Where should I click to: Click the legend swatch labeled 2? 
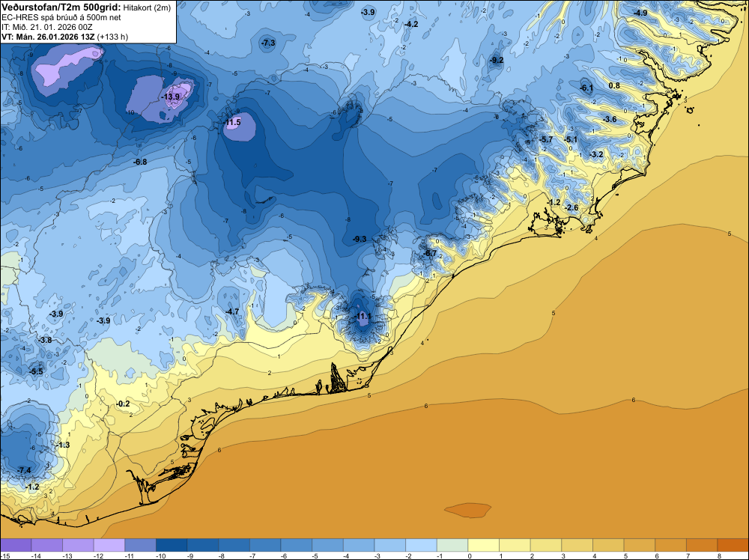click(x=546, y=546)
